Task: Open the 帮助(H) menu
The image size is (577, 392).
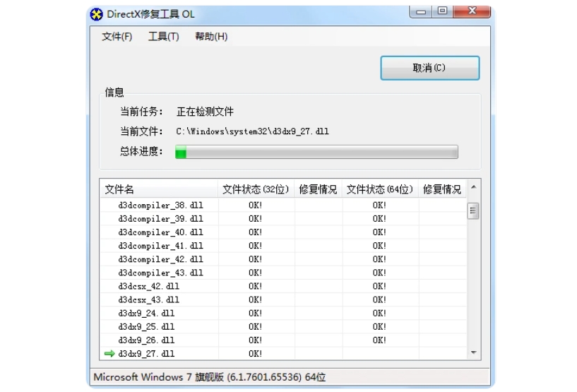Action: pyautogui.click(x=211, y=37)
